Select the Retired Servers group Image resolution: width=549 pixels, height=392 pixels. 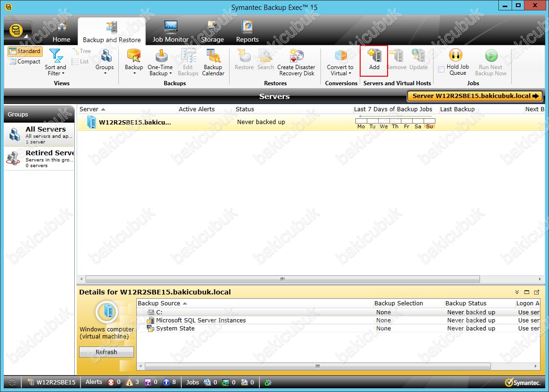(x=39, y=158)
